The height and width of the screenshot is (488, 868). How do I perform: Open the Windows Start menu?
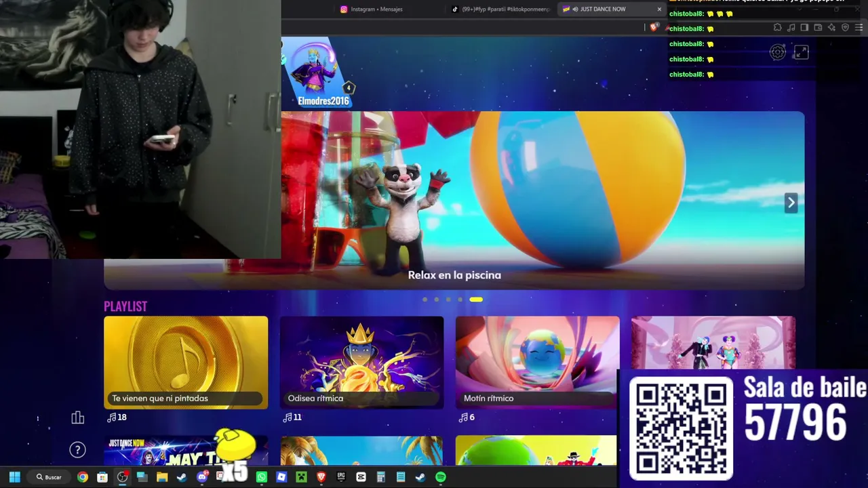pyautogui.click(x=15, y=477)
